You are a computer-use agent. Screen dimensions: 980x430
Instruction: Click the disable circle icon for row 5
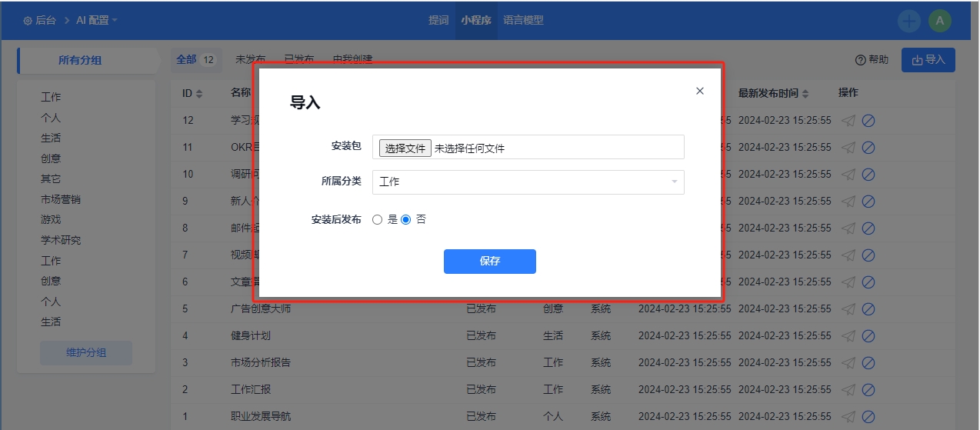[x=868, y=309]
